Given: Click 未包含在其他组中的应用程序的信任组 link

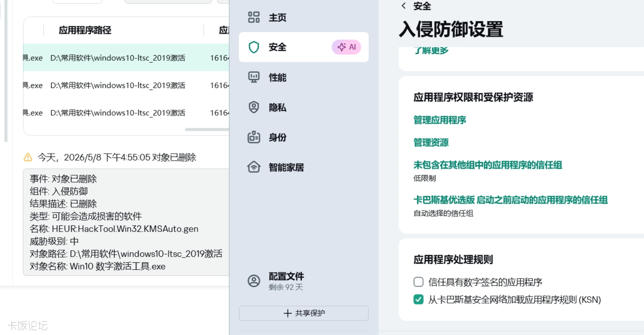Looking at the screenshot, I should tap(488, 165).
